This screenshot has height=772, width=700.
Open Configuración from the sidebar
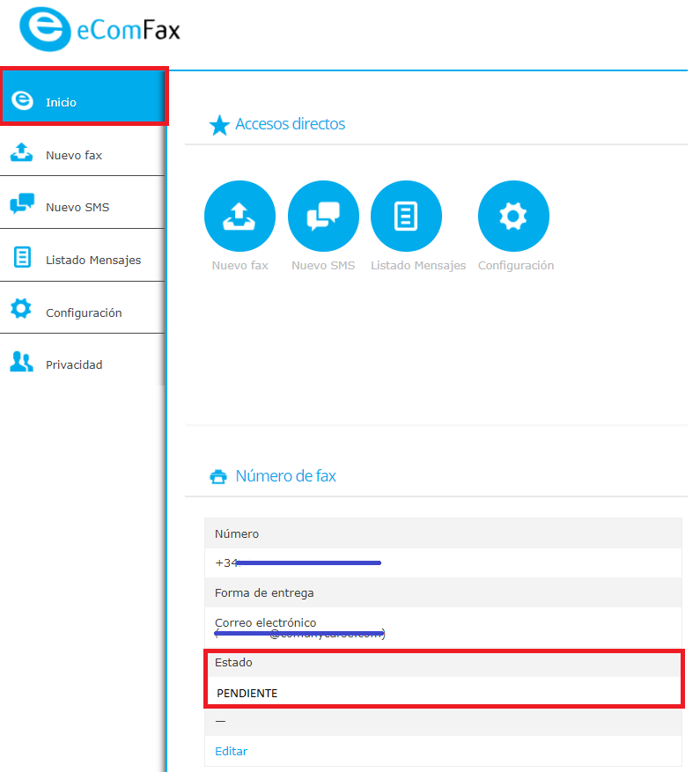(82, 308)
